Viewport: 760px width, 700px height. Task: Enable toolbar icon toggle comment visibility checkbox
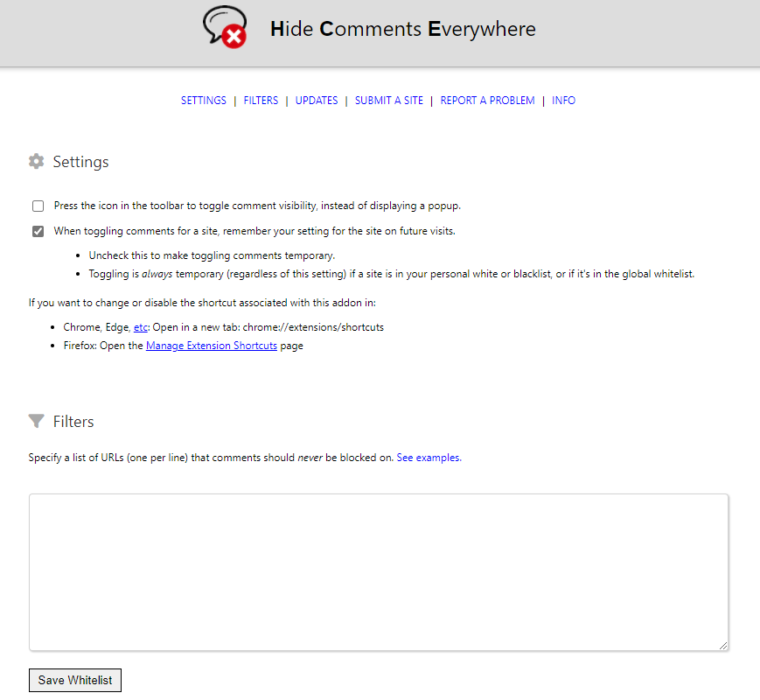point(38,206)
